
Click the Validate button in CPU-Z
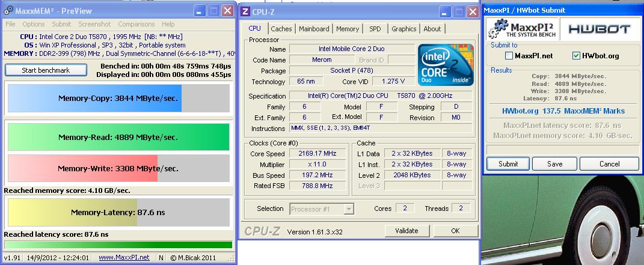[x=406, y=231]
